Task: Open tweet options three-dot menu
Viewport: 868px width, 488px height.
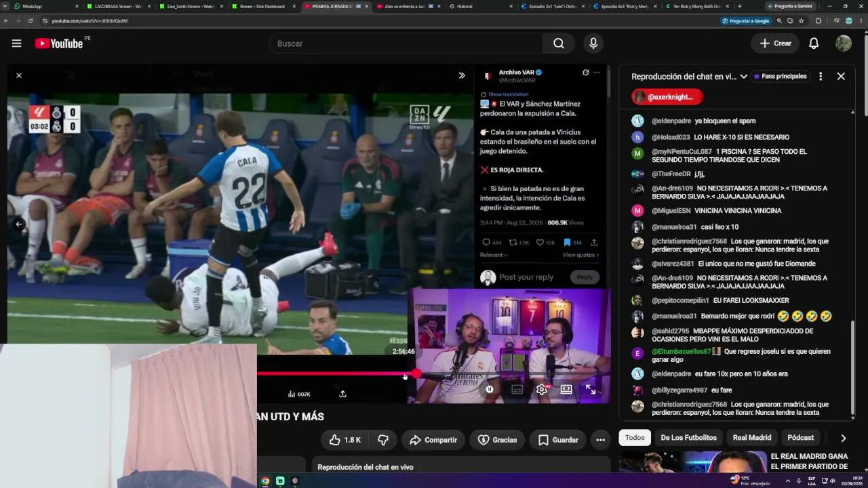Action: coord(597,73)
